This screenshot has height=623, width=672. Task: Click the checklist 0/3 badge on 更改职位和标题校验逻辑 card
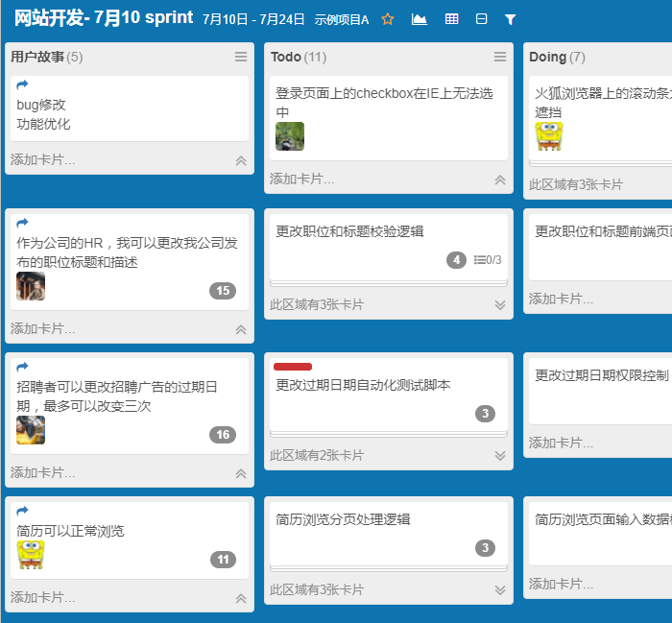tap(488, 260)
